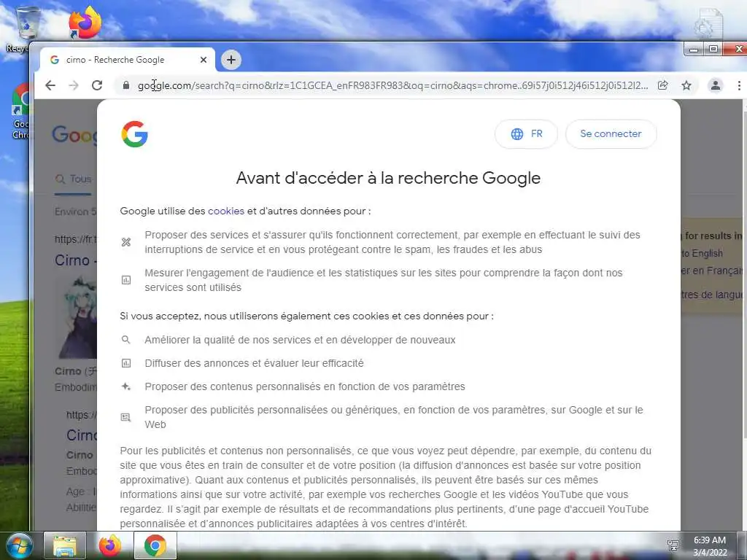
Task: Minimize the Chrome window
Action: [694, 49]
